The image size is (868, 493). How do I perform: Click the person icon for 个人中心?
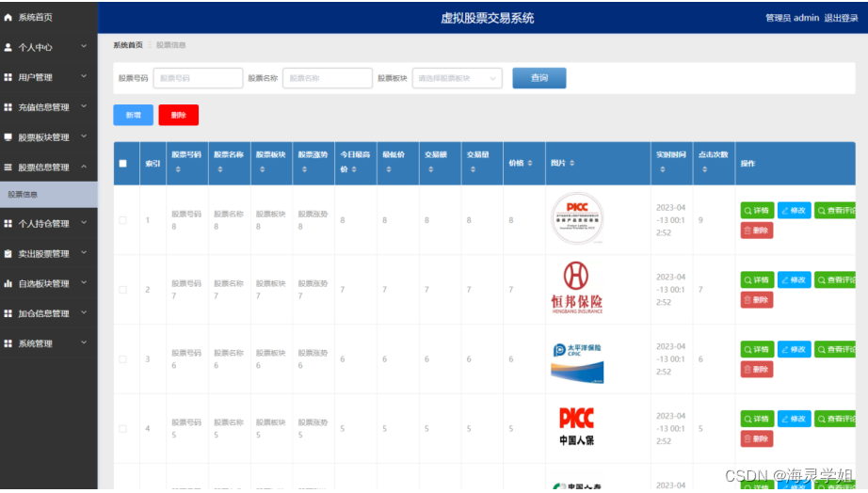[x=8, y=48]
